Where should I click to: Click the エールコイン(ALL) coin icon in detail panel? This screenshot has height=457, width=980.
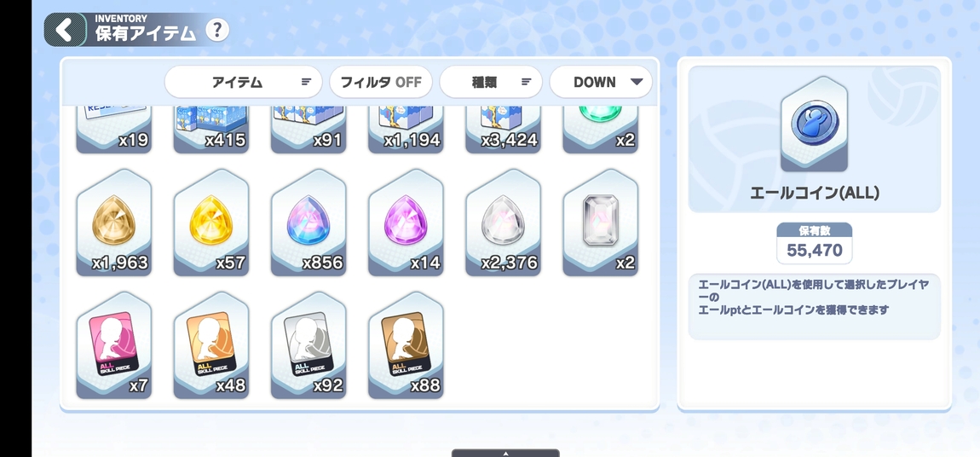[x=815, y=124]
